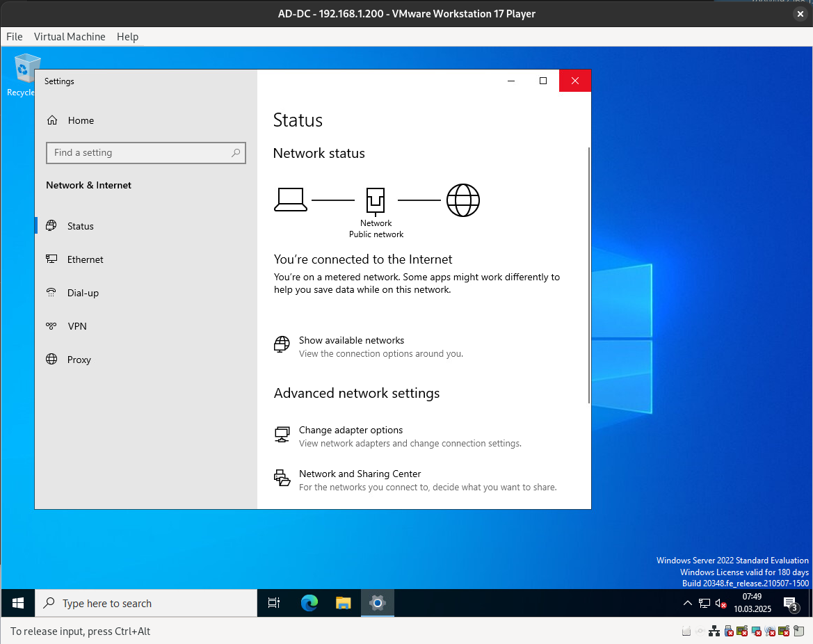The height and width of the screenshot is (644, 813).
Task: Open the Virtual Machine menu
Action: click(x=70, y=37)
